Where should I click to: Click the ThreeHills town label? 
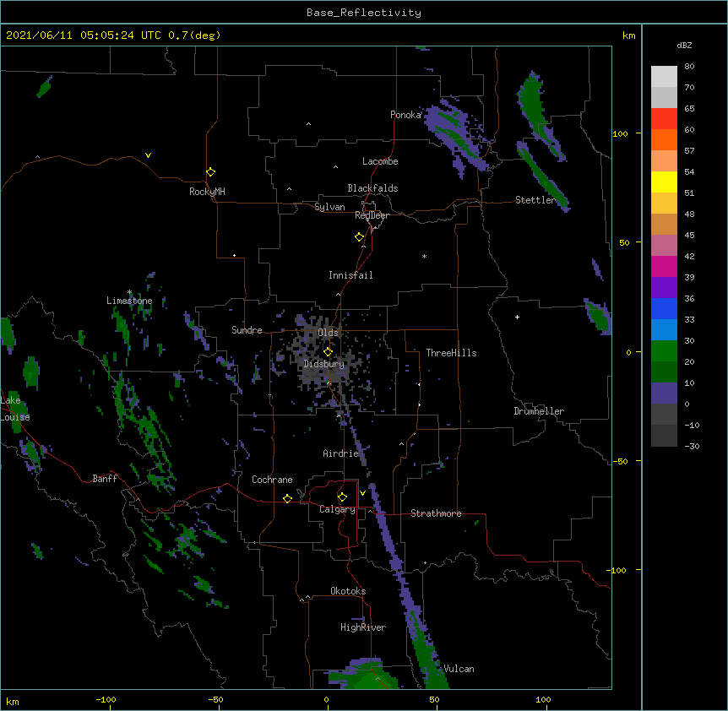click(x=451, y=353)
